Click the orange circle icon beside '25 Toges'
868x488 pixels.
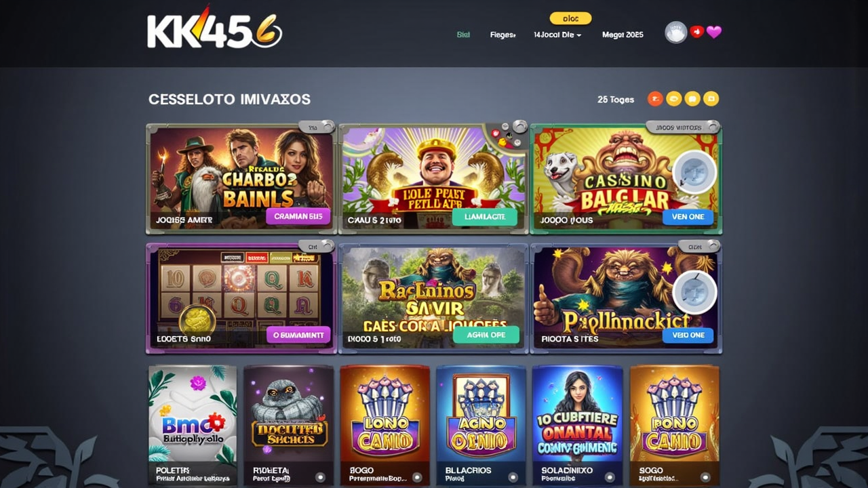click(x=655, y=99)
